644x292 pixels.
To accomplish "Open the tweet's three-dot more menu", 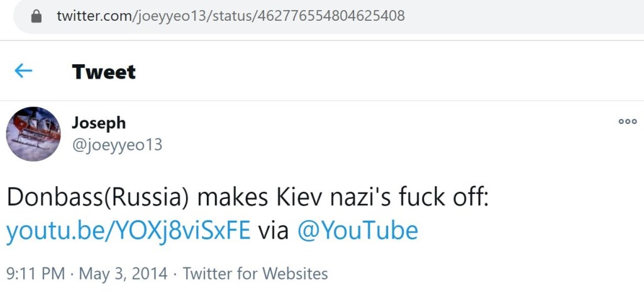I will [627, 122].
